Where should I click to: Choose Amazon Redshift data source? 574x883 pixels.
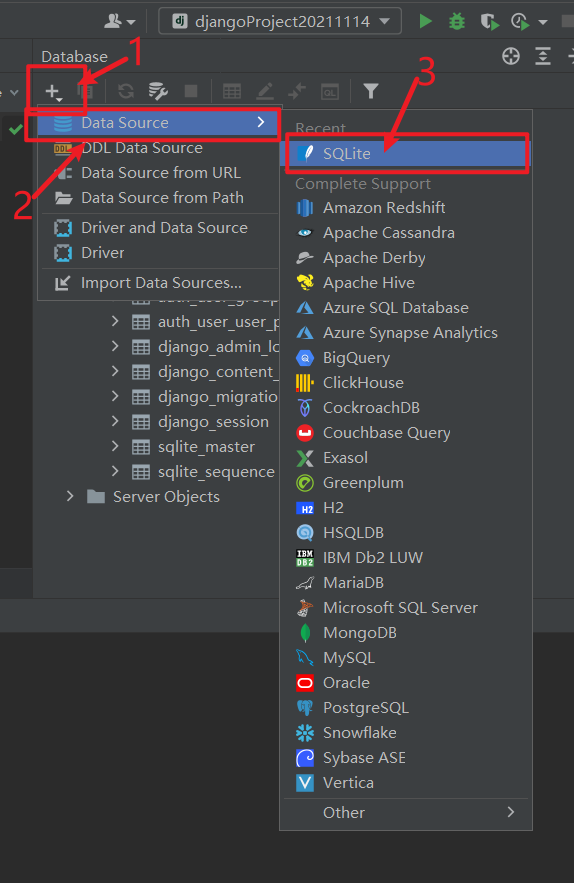406,208
